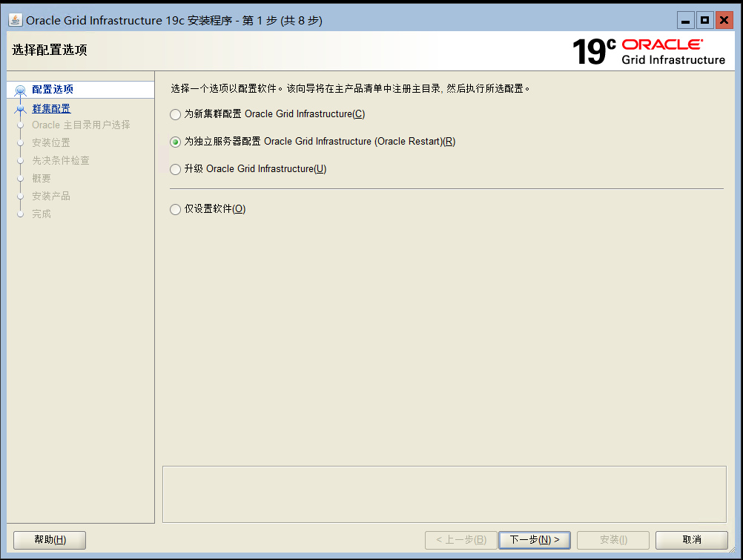Minimize the installer window
The height and width of the screenshot is (560, 743).
(x=685, y=20)
